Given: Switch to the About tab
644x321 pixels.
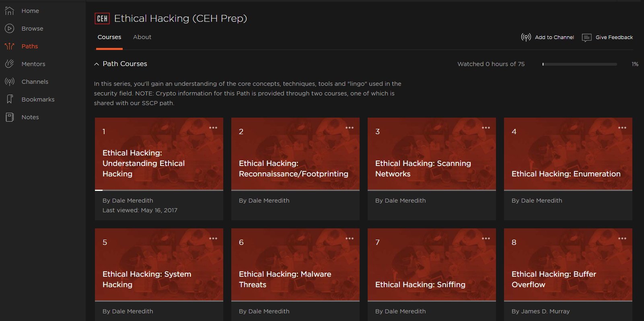Looking at the screenshot, I should point(142,37).
